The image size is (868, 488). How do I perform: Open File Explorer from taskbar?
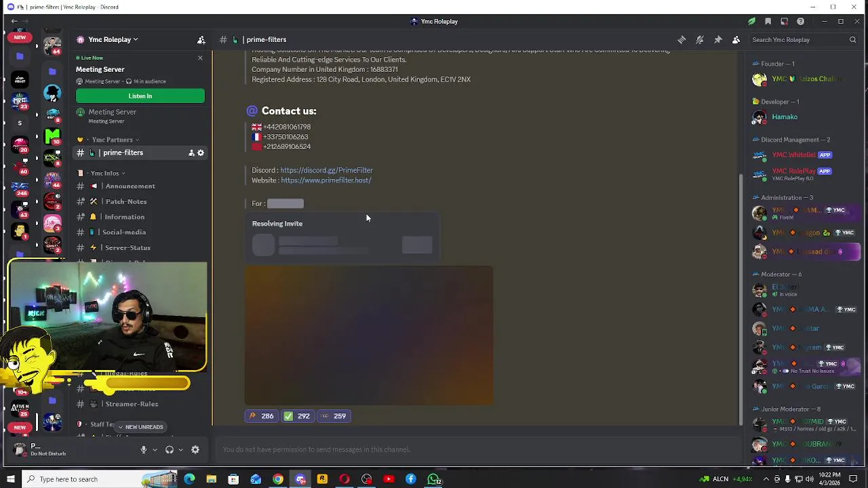coord(212,480)
